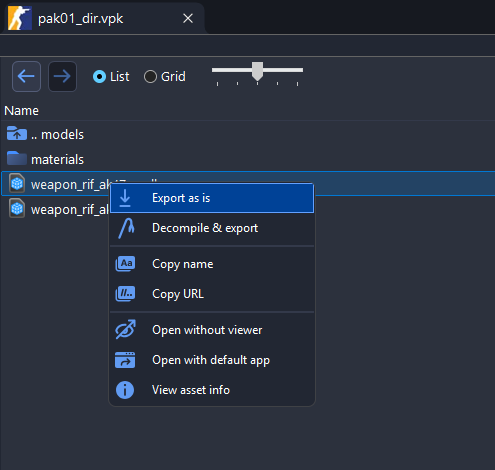Click the highlighted weapon_rif_ak model file row

point(248,184)
